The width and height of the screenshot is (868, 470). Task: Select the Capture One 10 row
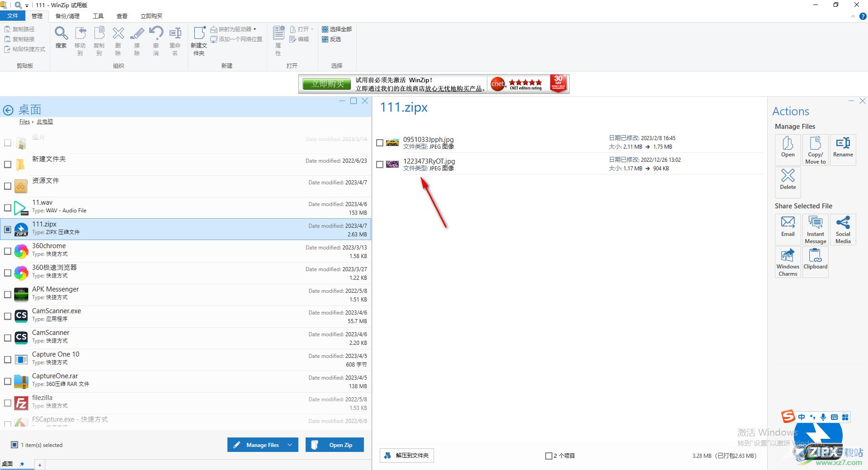(185, 360)
